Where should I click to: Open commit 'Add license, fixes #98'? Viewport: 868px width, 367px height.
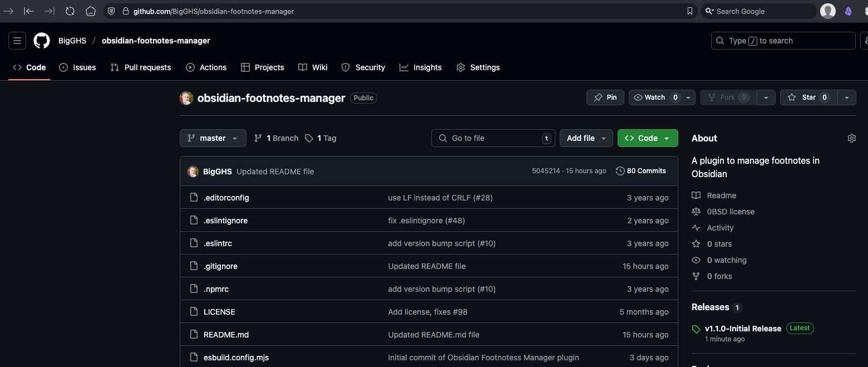point(427,312)
